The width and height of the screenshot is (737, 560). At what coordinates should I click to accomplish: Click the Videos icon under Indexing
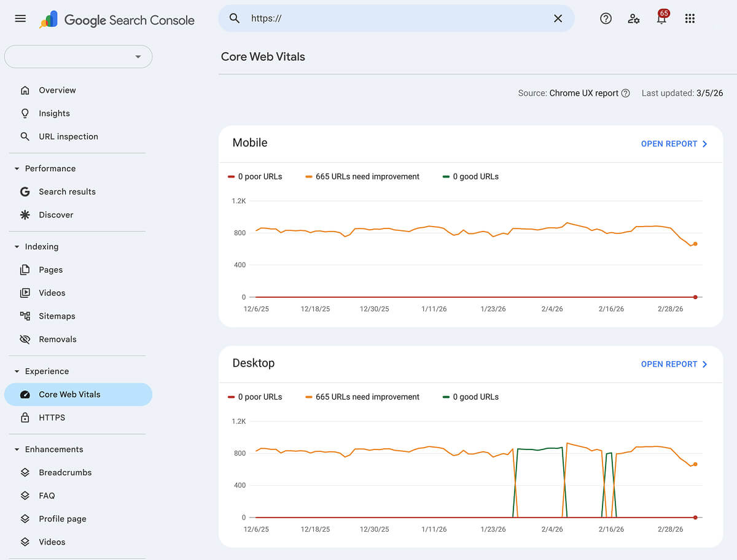click(25, 293)
